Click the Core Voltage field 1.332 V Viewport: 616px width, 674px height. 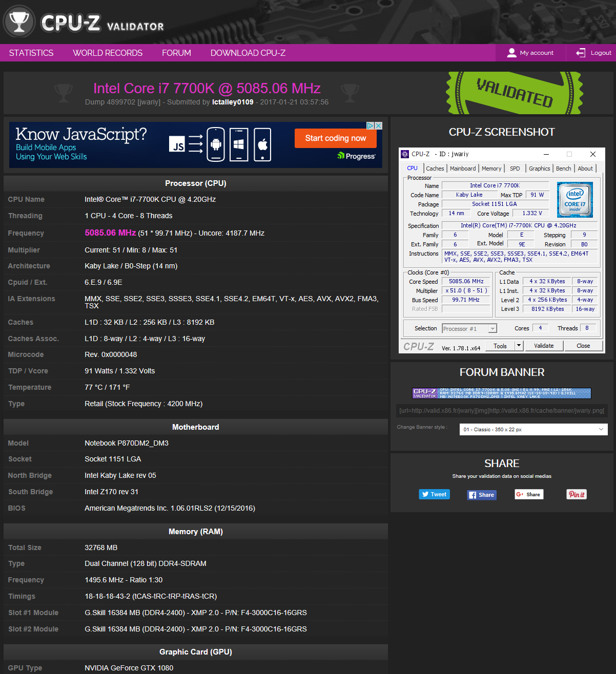[532, 214]
